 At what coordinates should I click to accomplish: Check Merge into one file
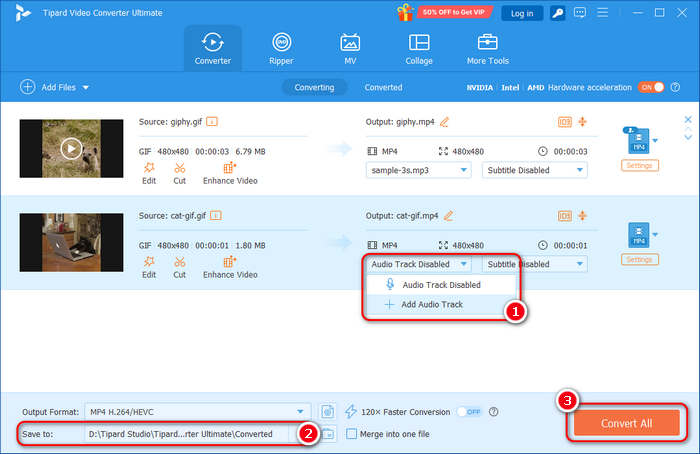pos(351,434)
